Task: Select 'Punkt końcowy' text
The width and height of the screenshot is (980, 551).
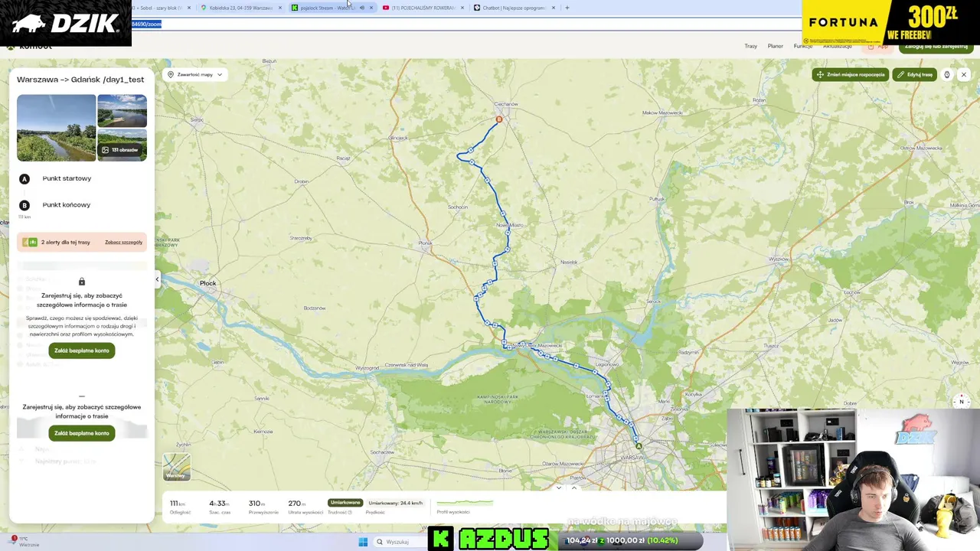Action: click(x=67, y=205)
